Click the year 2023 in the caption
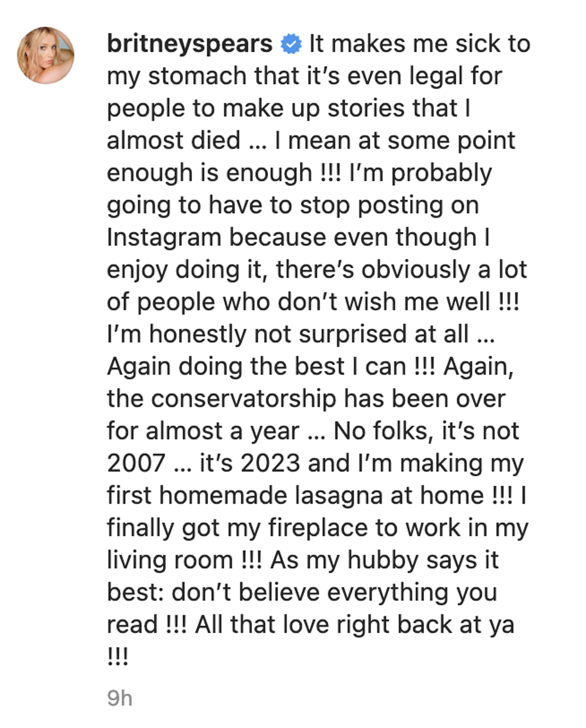The image size is (586, 728). [x=270, y=463]
